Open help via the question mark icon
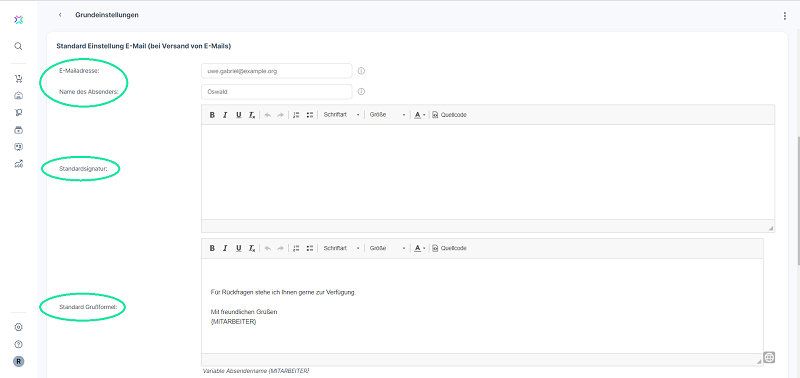 click(18, 344)
